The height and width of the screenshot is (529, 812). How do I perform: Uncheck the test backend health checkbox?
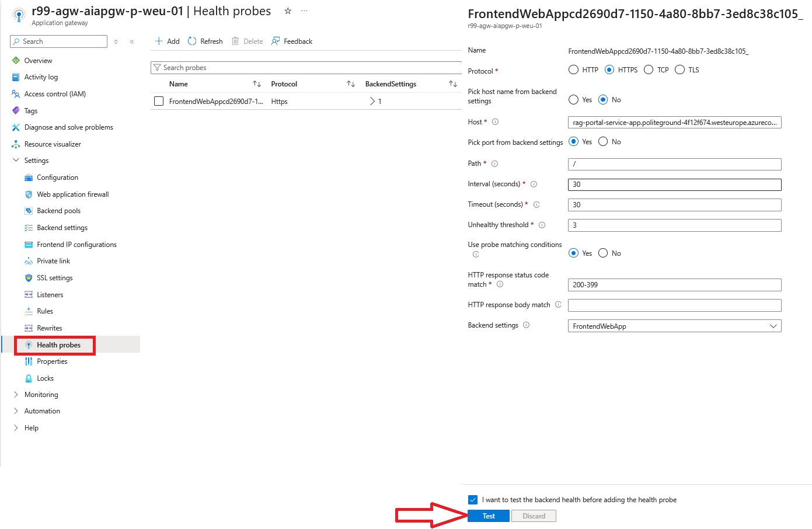pos(473,500)
